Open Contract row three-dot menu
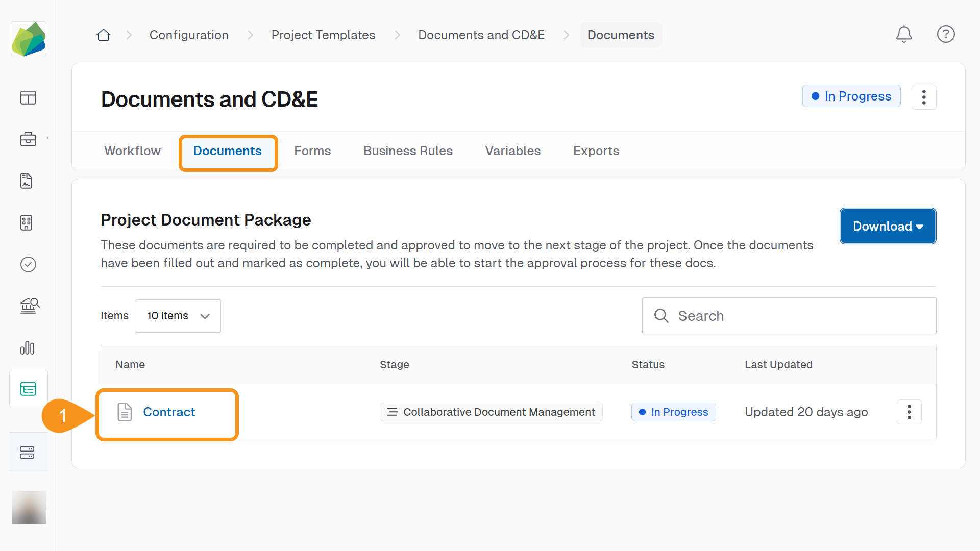This screenshot has height=551, width=980. [x=909, y=412]
